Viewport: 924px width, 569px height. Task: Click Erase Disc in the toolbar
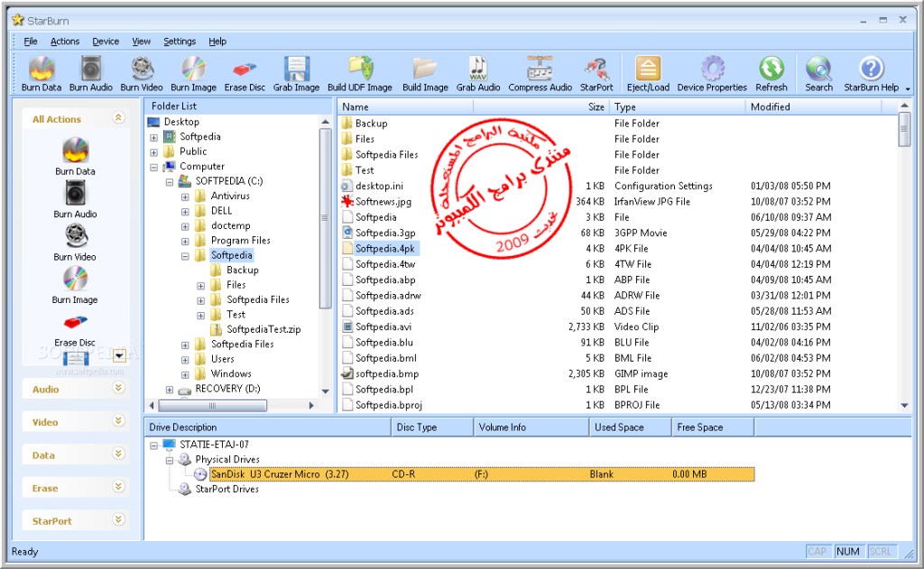(x=245, y=74)
